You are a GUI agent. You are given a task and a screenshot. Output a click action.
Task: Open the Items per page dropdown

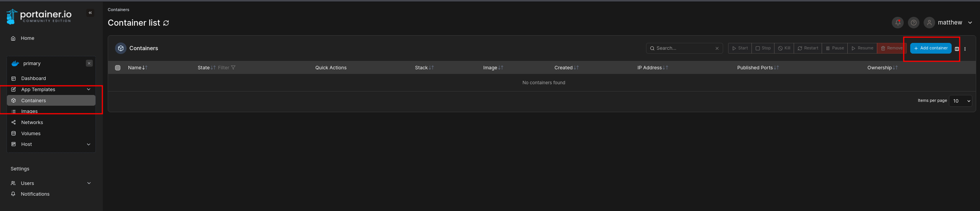pos(960,101)
